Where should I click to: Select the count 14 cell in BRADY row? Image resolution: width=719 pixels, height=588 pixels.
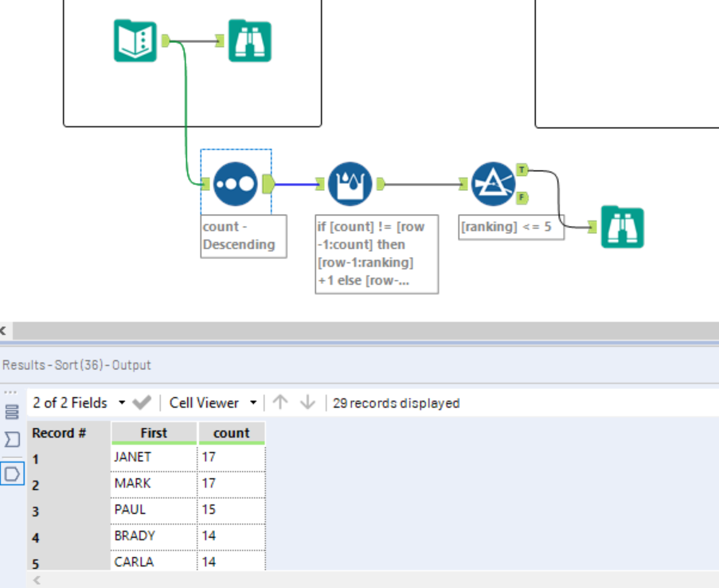[x=232, y=535]
